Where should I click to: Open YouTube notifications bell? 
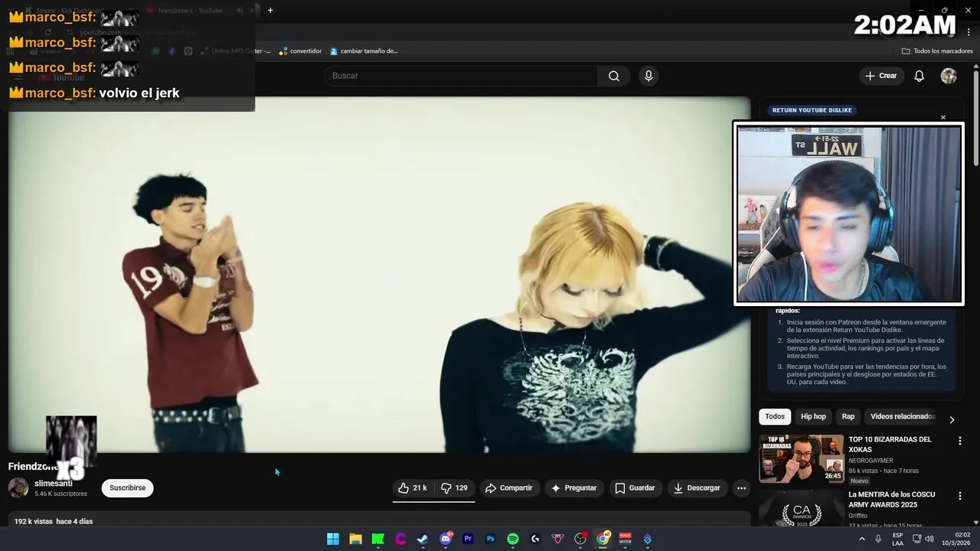(x=920, y=76)
